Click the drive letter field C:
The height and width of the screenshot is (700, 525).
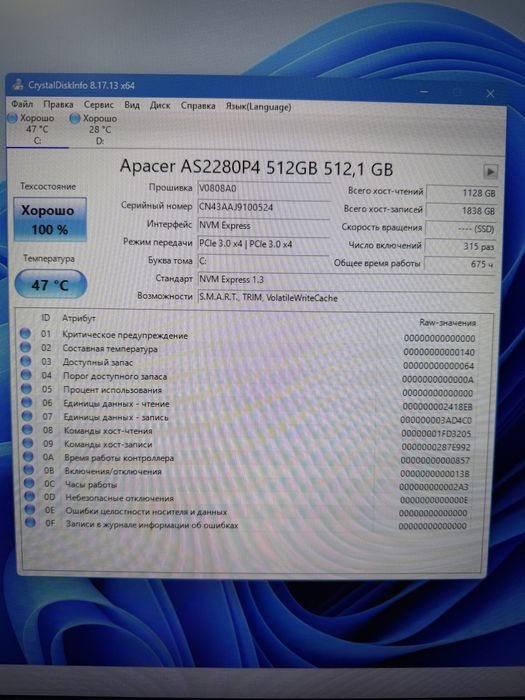[263, 261]
